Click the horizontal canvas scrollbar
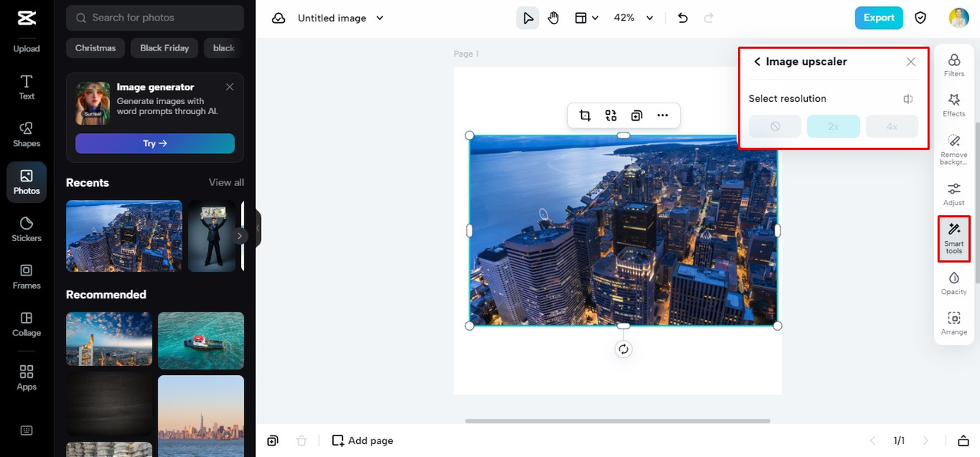The height and width of the screenshot is (457, 980). [617, 421]
